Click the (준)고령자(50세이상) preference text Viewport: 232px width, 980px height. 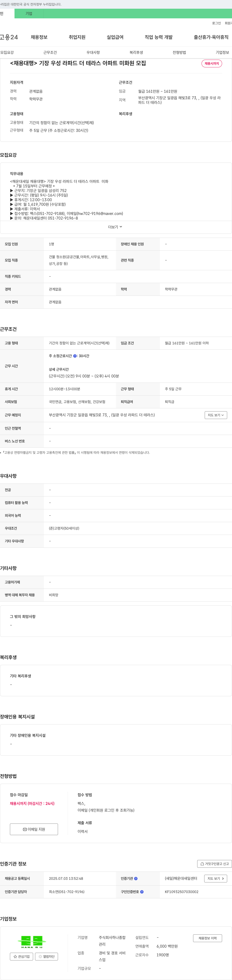click(x=64, y=528)
